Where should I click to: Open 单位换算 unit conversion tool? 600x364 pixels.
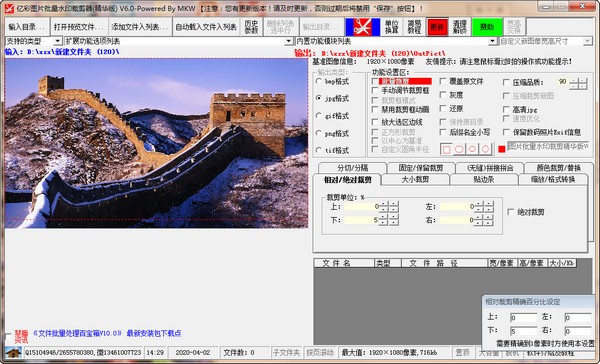[x=391, y=27]
